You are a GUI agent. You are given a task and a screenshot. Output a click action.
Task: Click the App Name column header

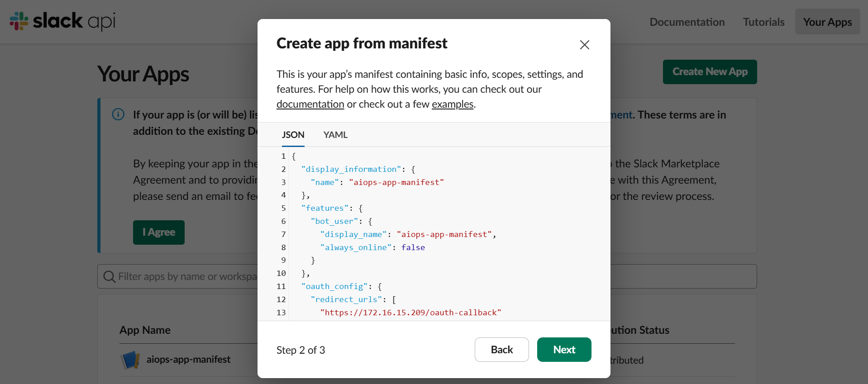pyautogui.click(x=145, y=330)
